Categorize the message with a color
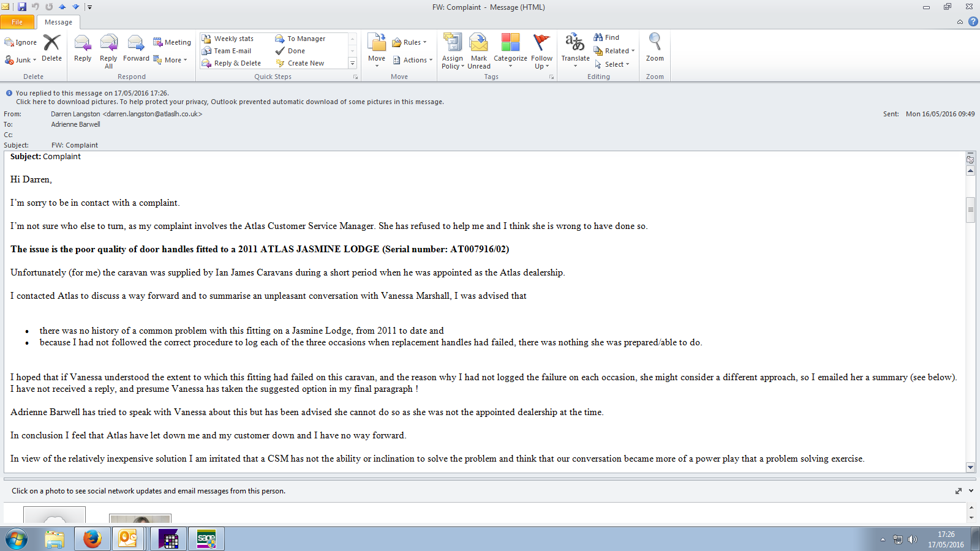 pyautogui.click(x=510, y=51)
